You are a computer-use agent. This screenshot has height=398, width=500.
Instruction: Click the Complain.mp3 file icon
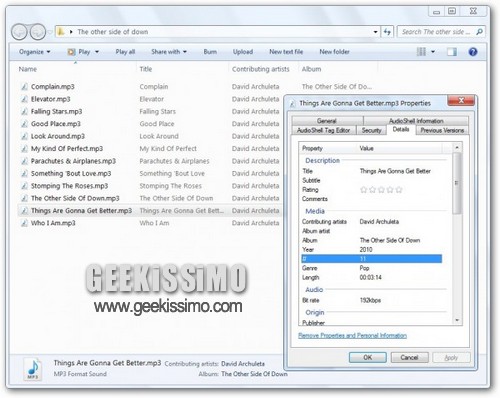pos(24,87)
